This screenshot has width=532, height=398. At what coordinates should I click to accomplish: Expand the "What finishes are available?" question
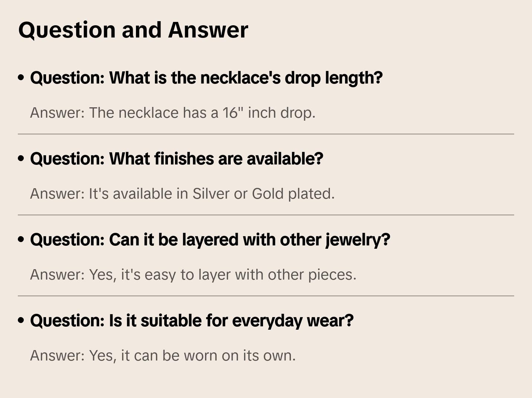click(176, 159)
